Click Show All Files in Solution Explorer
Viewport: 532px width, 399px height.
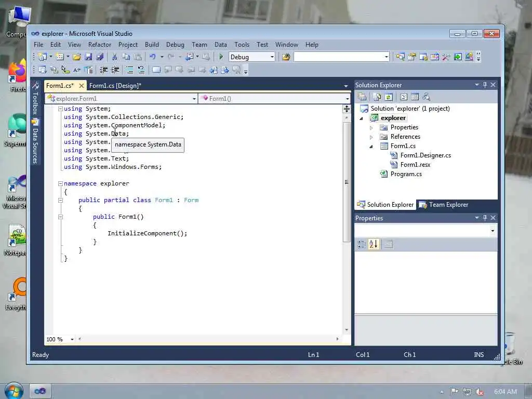pyautogui.click(x=377, y=97)
